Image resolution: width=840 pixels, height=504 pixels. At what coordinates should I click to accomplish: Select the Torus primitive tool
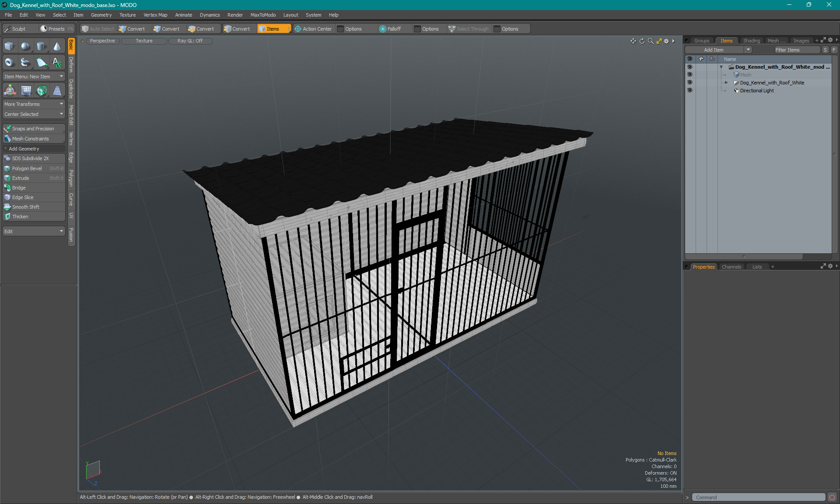(x=9, y=62)
